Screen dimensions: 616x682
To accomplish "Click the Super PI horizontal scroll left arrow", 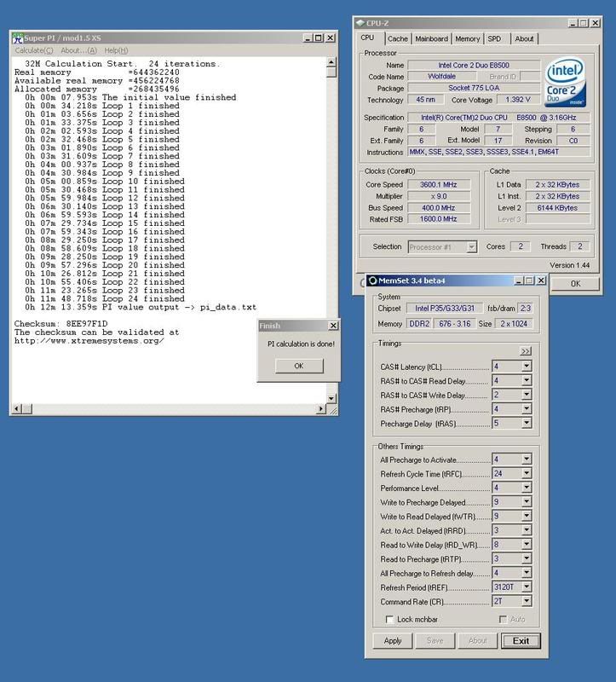I will click(x=17, y=409).
